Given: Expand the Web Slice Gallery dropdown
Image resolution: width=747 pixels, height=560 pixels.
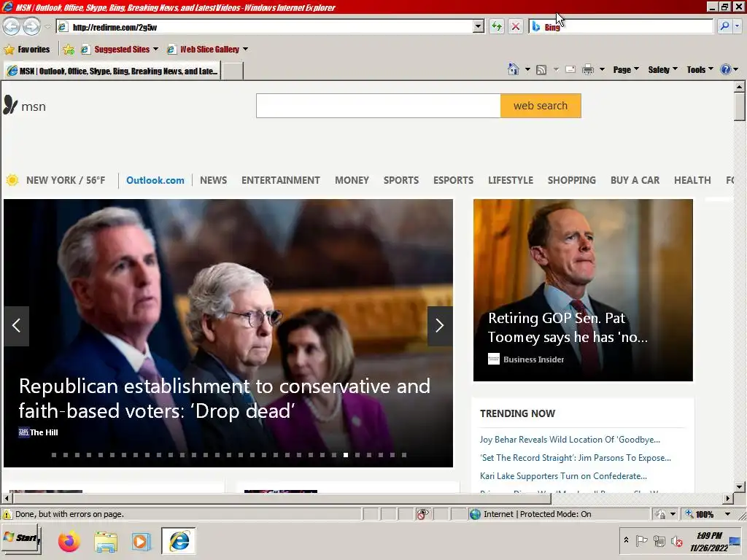Looking at the screenshot, I should tap(245, 49).
